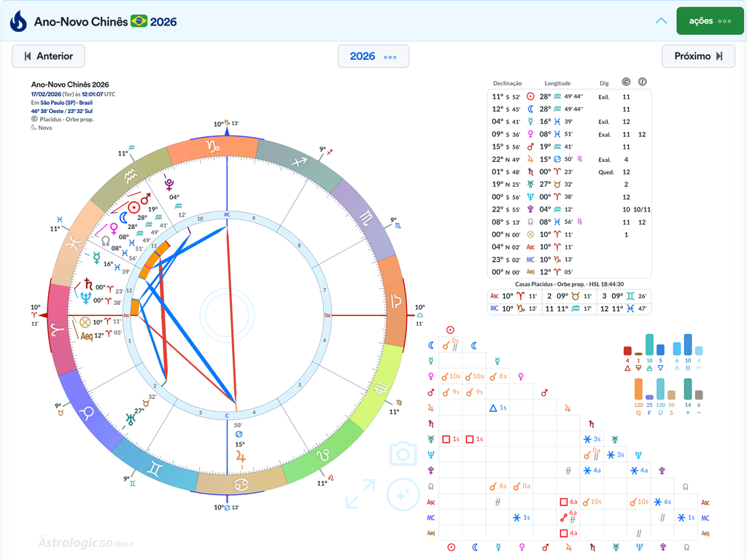Click the 46°38' Oeste / 23°32' Sul coordinates
747x560 pixels.
[x=62, y=111]
